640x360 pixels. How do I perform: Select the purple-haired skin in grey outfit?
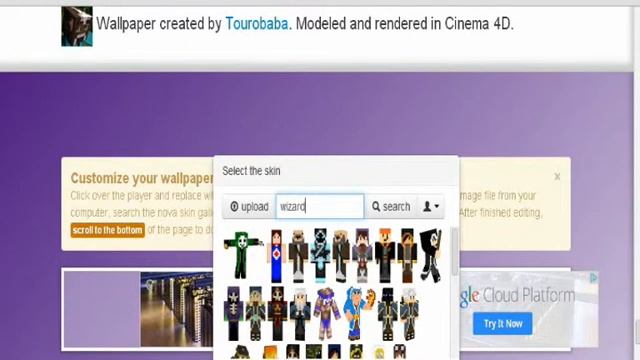362,256
